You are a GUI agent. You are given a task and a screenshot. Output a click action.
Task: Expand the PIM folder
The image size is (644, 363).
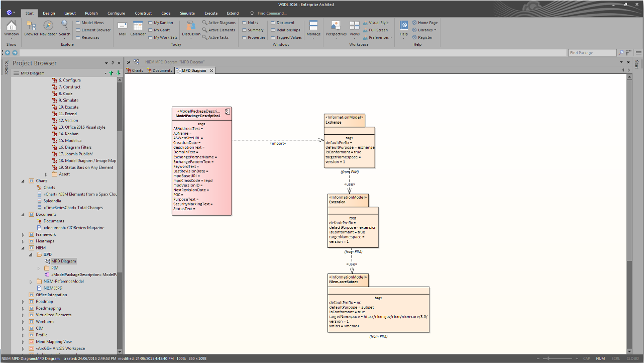coord(38,268)
